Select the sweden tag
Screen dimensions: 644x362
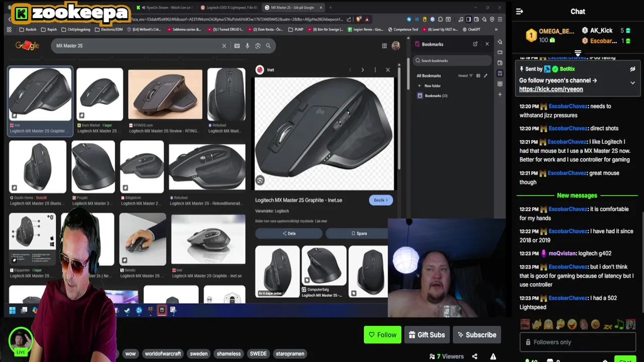(199, 353)
